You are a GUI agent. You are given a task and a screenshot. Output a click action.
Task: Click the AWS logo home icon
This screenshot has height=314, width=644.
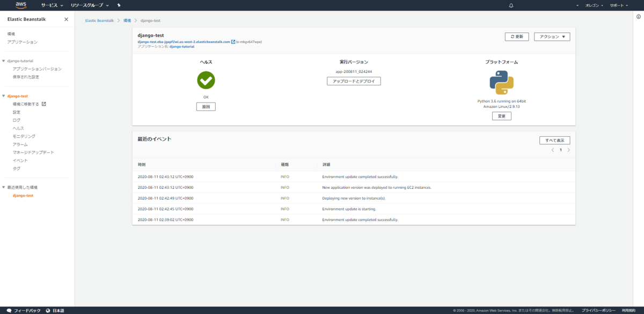[21, 5]
